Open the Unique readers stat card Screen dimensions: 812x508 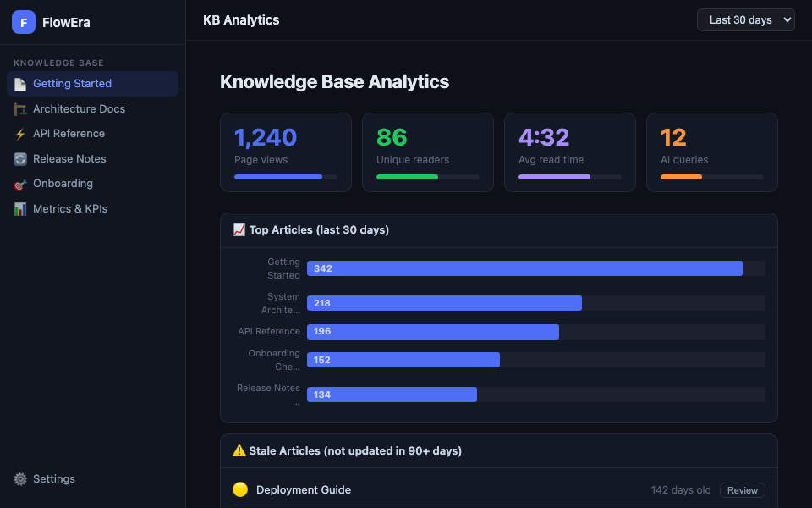point(427,152)
